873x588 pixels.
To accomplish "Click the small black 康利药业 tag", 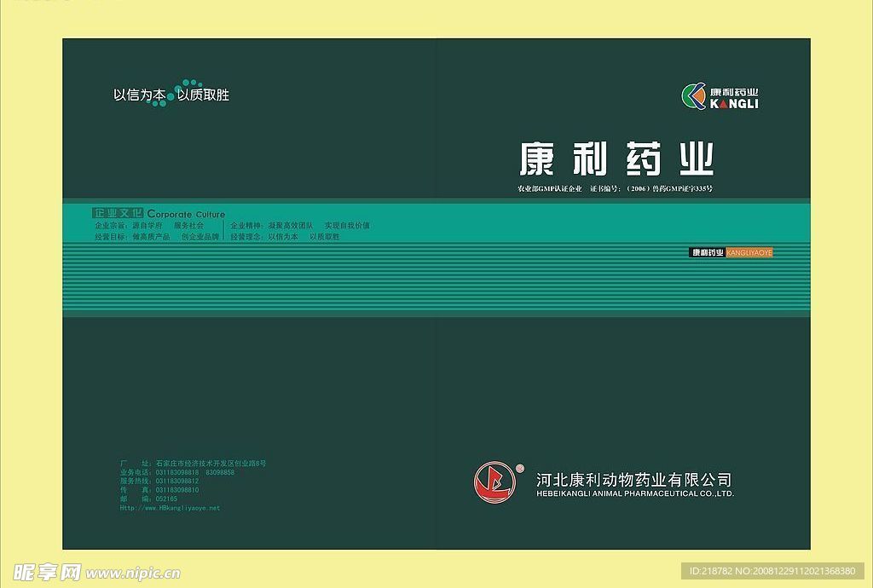I will (x=707, y=252).
